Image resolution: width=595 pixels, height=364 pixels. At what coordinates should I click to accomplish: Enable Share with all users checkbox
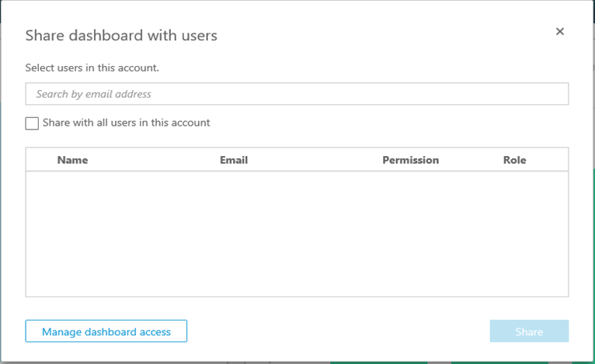click(32, 123)
